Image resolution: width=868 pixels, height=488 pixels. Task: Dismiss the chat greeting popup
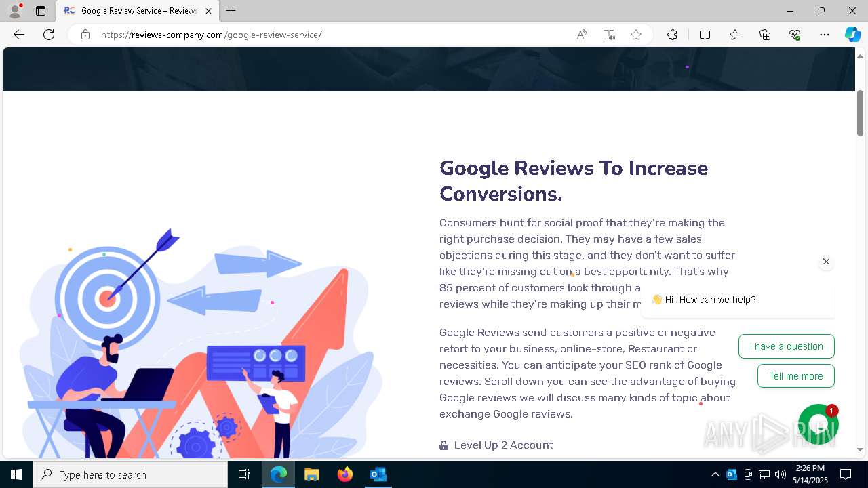tap(826, 262)
